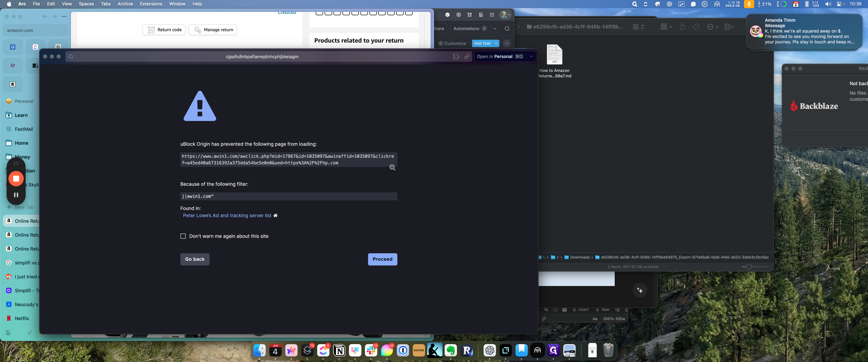Open the Trash in the Dock
The image size is (868, 362).
(x=608, y=350)
